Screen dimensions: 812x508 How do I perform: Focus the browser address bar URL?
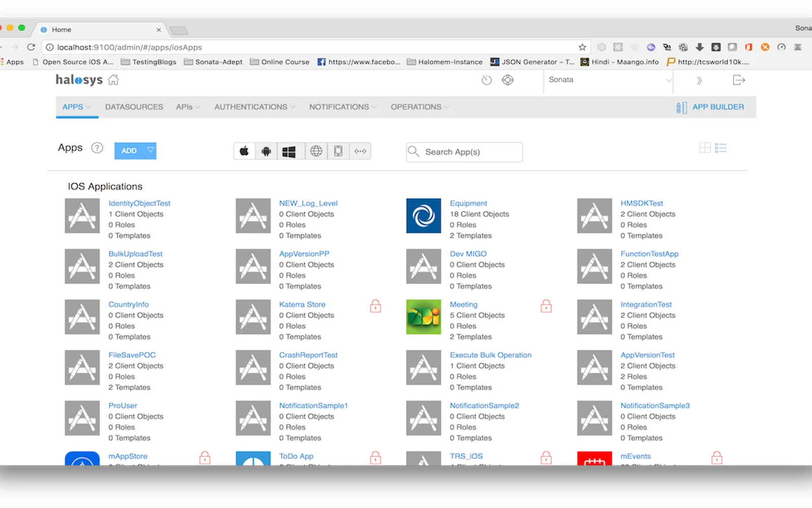point(315,47)
